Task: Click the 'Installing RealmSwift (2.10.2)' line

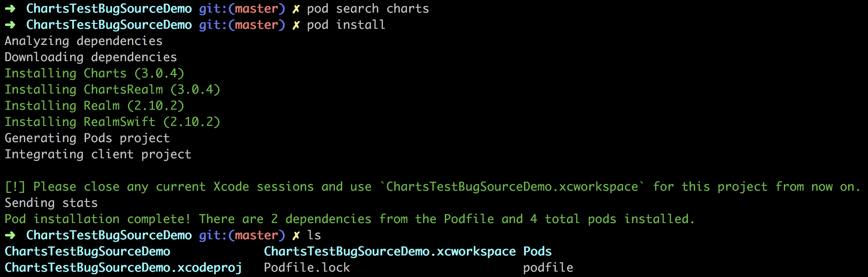Action: (113, 122)
